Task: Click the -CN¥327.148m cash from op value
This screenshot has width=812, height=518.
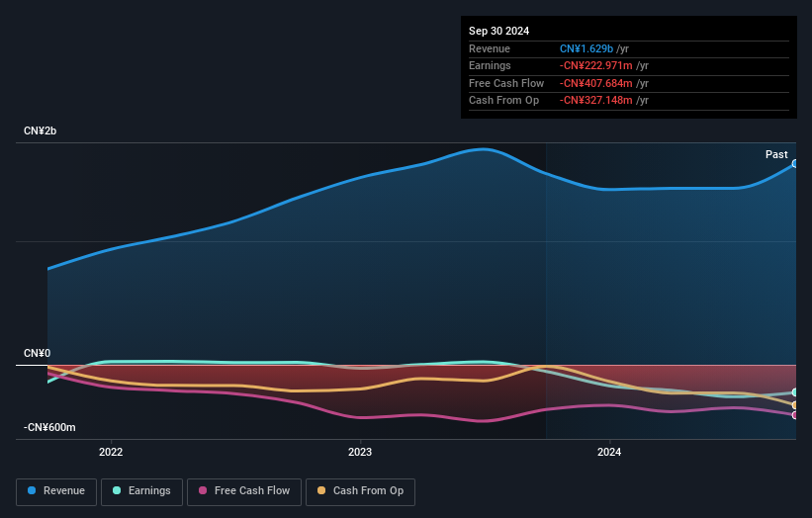Action: (x=595, y=101)
